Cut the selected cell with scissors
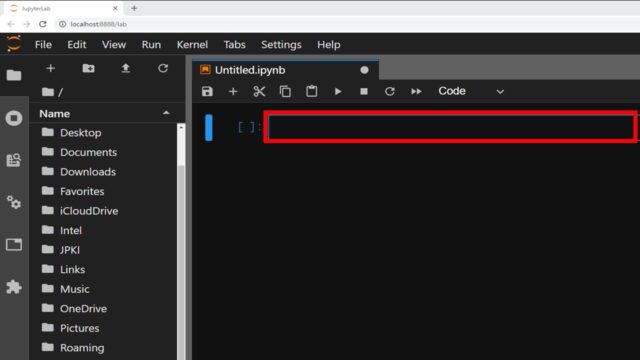 click(259, 91)
